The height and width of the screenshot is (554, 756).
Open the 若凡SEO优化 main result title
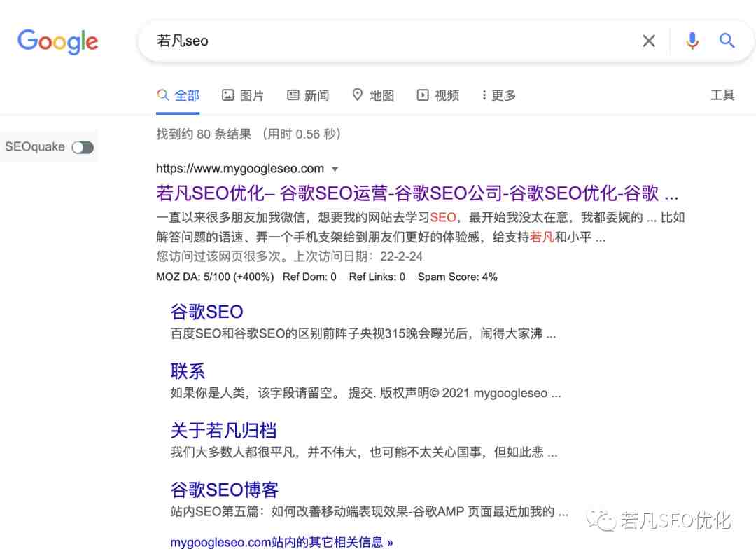pos(417,193)
